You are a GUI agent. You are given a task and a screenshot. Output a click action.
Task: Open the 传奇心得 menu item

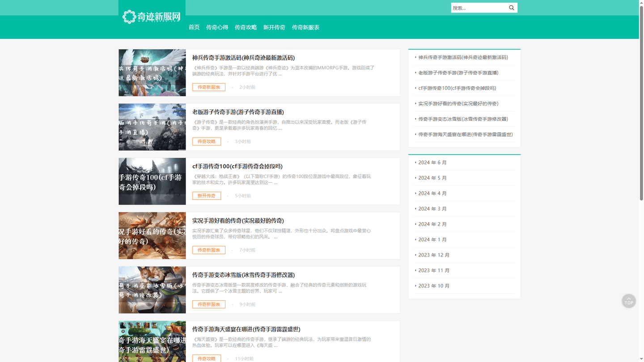(x=217, y=27)
